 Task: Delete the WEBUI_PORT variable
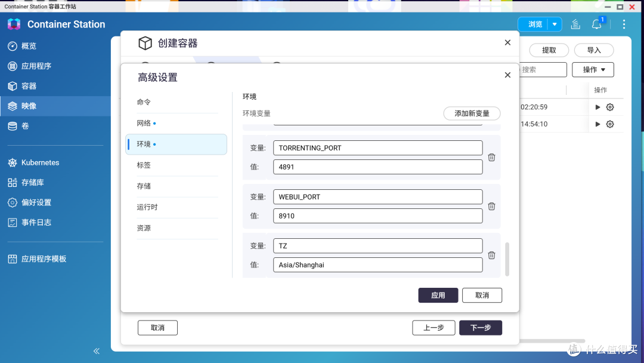point(491,207)
